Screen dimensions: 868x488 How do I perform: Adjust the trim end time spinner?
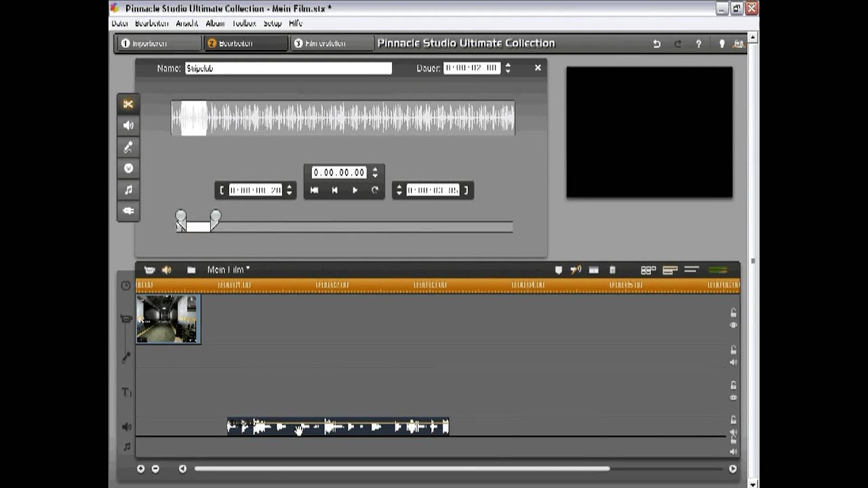pyautogui.click(x=399, y=190)
